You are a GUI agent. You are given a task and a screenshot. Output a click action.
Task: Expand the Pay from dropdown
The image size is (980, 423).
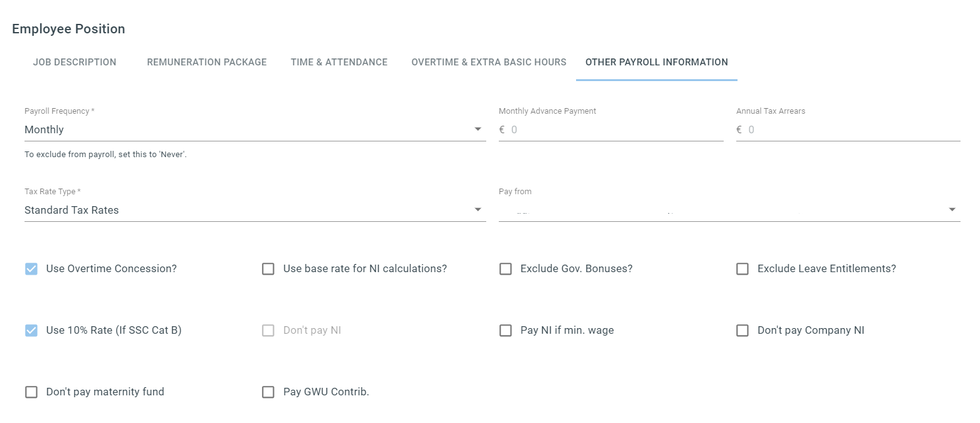pyautogui.click(x=729, y=210)
